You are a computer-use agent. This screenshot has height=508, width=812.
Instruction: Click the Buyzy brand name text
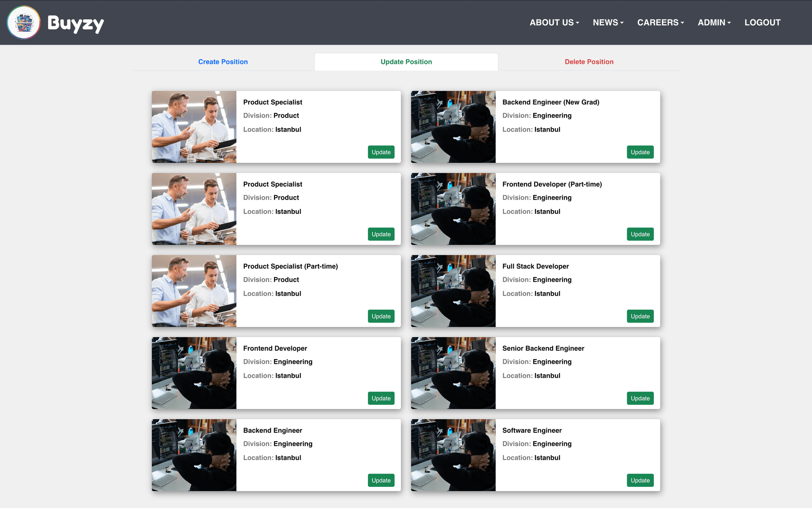click(x=76, y=23)
